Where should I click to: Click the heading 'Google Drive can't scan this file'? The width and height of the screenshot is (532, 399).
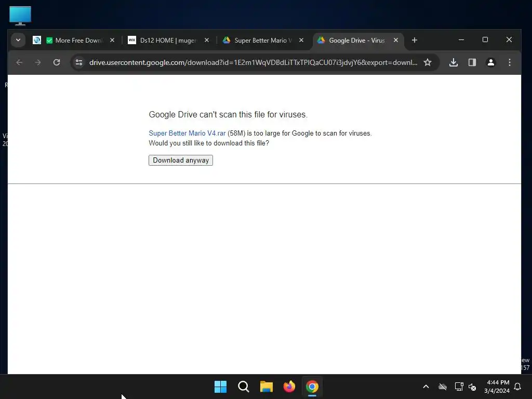coord(228,115)
